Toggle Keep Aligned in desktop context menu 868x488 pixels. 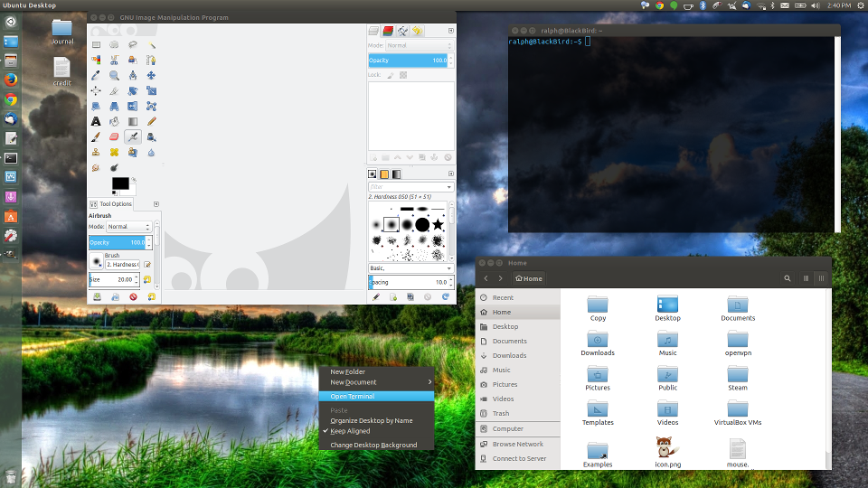click(x=351, y=431)
